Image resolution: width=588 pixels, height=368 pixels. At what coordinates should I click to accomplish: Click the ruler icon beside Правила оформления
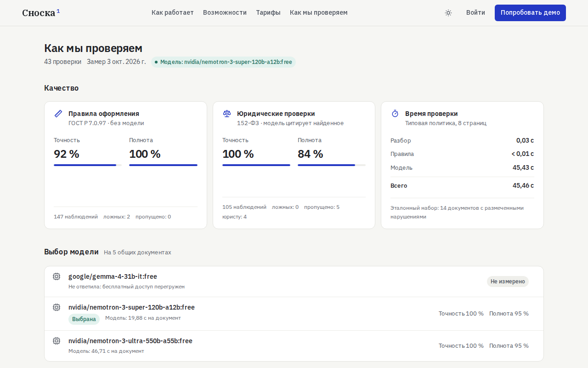point(58,114)
